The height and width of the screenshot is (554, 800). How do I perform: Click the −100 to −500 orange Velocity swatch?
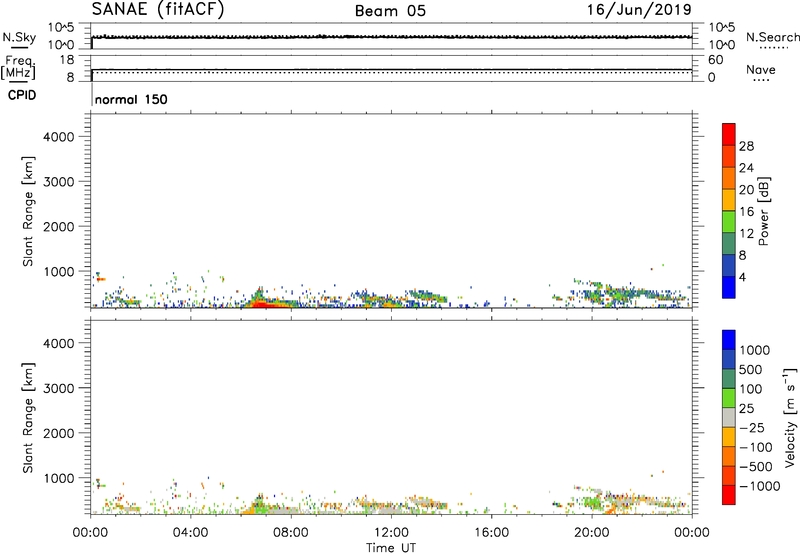coord(729,457)
